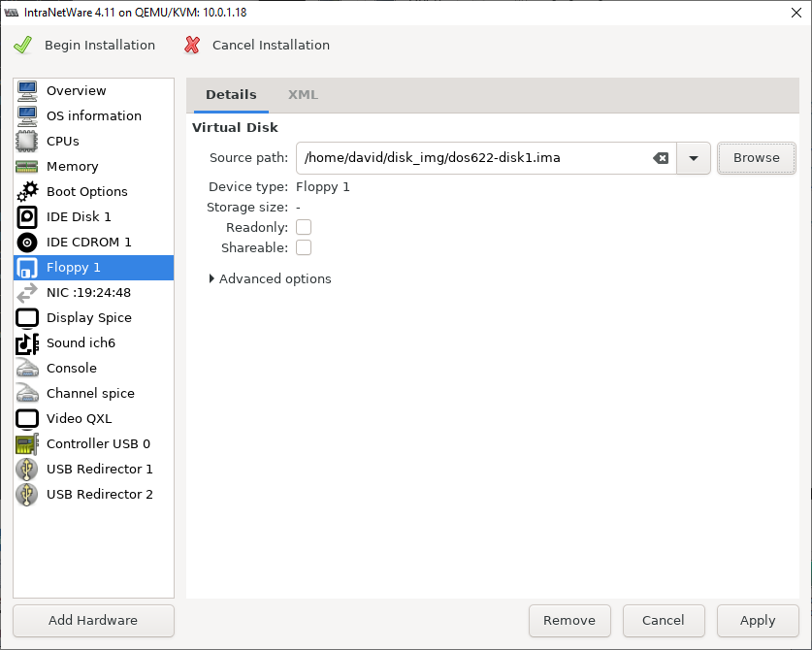The image size is (812, 650).
Task: Select the Display Spice row label
Action: click(x=89, y=318)
